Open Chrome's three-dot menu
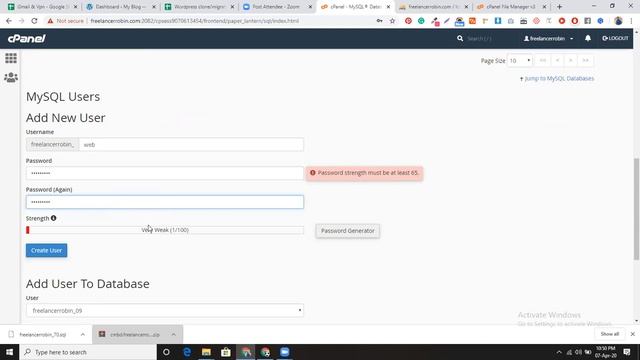Viewport: 640px width, 360px height. coord(631,21)
